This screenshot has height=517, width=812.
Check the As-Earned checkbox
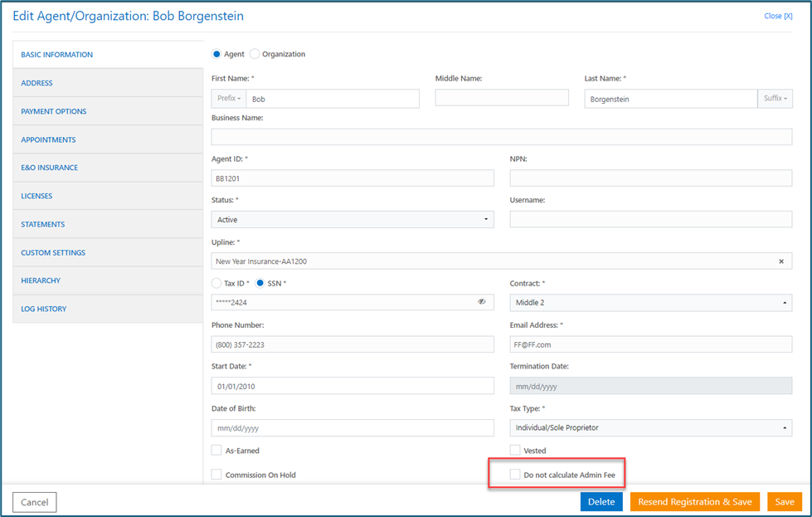pyautogui.click(x=216, y=450)
